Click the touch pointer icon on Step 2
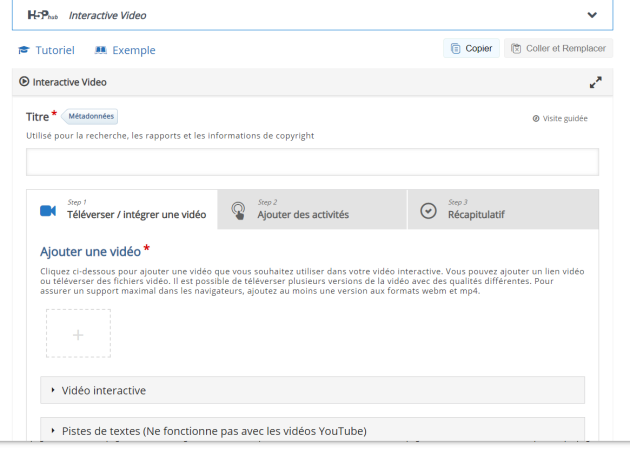Screen dimensions: 630x449 pyautogui.click(x=238, y=210)
